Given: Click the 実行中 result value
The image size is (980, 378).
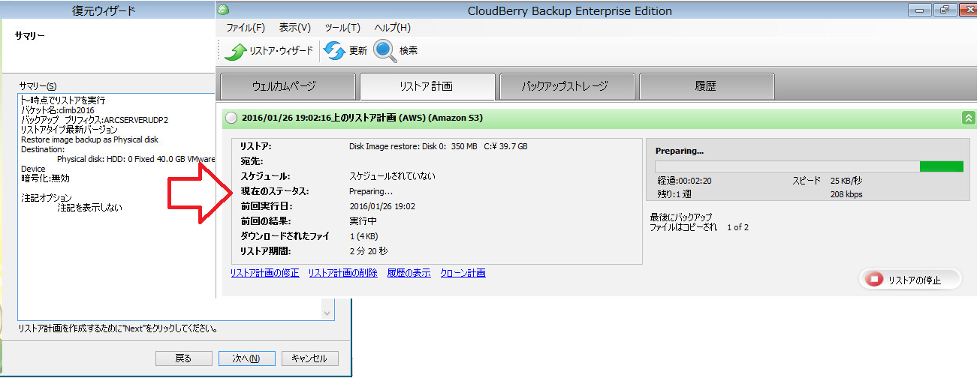Looking at the screenshot, I should [x=363, y=221].
